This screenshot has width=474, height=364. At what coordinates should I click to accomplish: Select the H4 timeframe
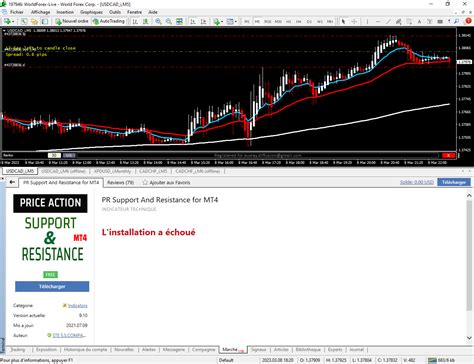click(x=299, y=21)
